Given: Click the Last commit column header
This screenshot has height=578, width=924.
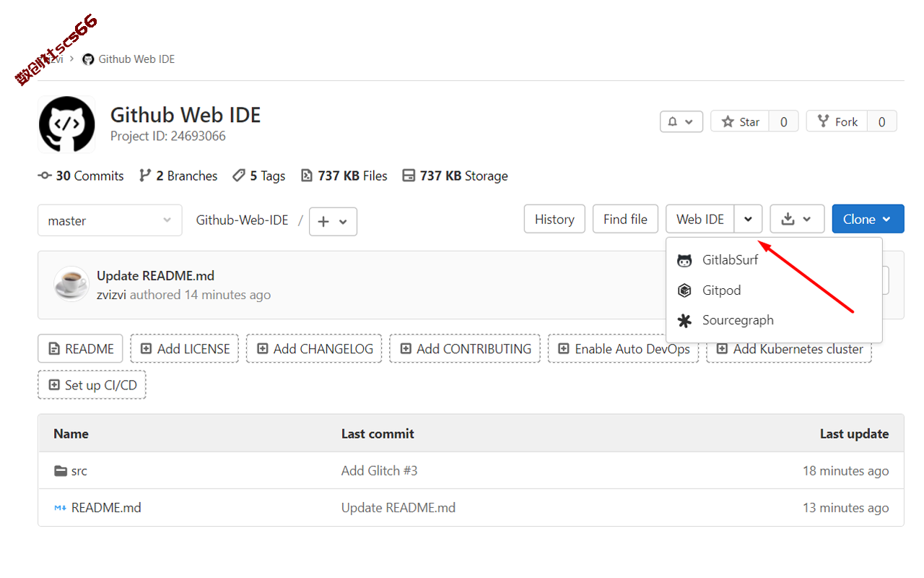Looking at the screenshot, I should (x=378, y=433).
